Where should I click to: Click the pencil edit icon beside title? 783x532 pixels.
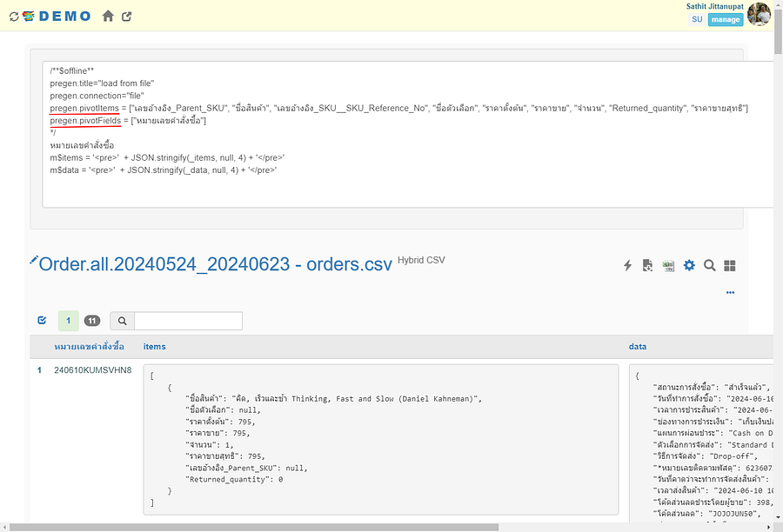pyautogui.click(x=34, y=260)
